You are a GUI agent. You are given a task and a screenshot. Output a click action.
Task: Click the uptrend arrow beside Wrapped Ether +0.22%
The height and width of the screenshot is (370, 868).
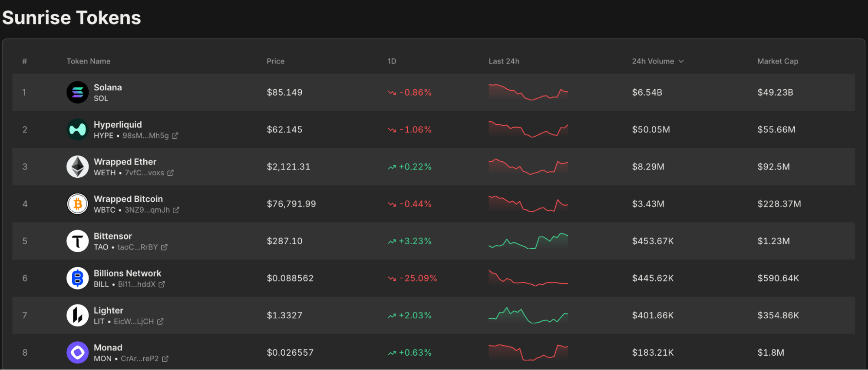pyautogui.click(x=392, y=167)
